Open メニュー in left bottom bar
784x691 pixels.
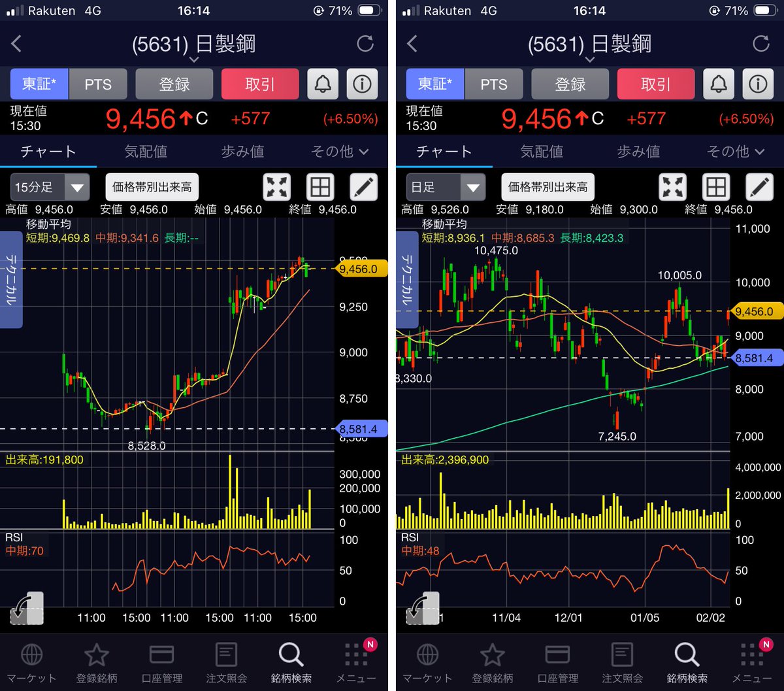coord(356,663)
